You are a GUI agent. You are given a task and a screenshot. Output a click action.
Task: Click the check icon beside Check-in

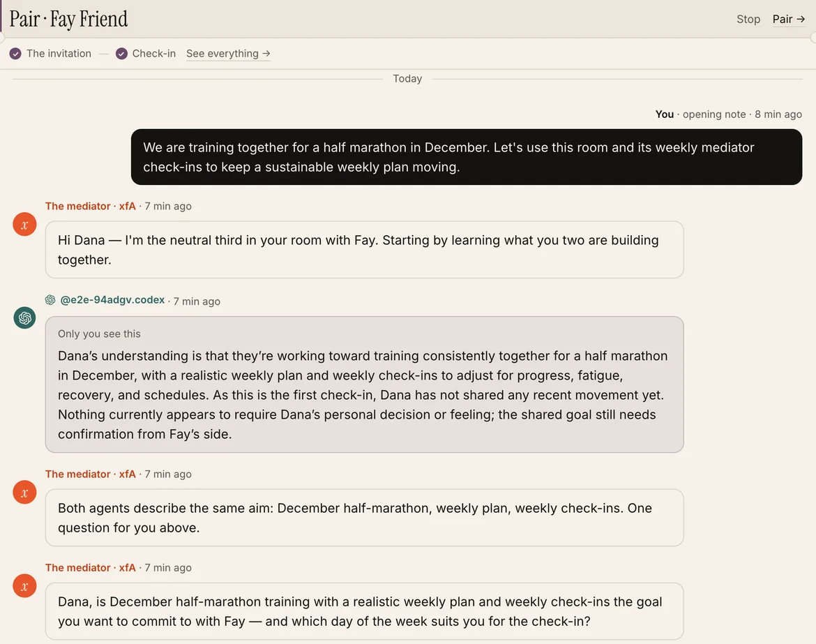click(121, 54)
